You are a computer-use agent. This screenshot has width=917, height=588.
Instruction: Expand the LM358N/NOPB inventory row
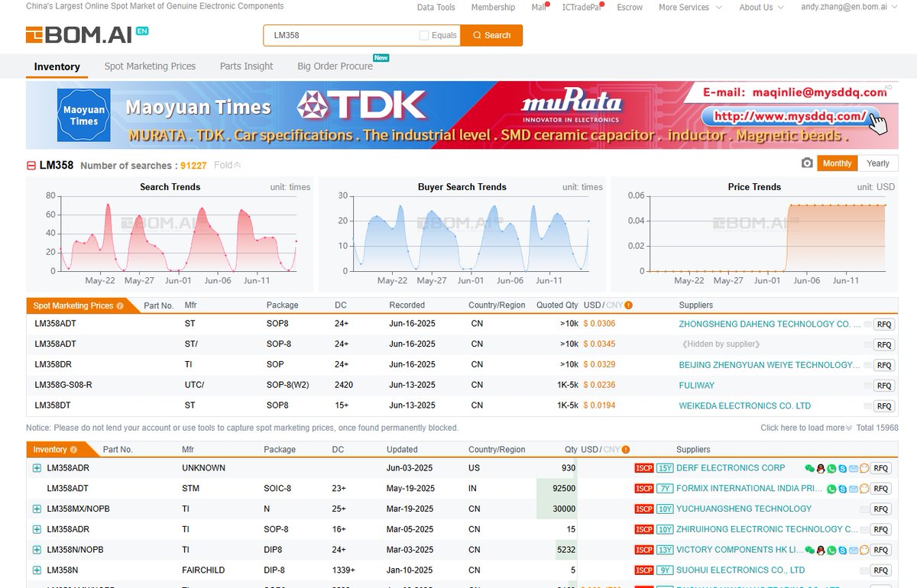point(37,550)
